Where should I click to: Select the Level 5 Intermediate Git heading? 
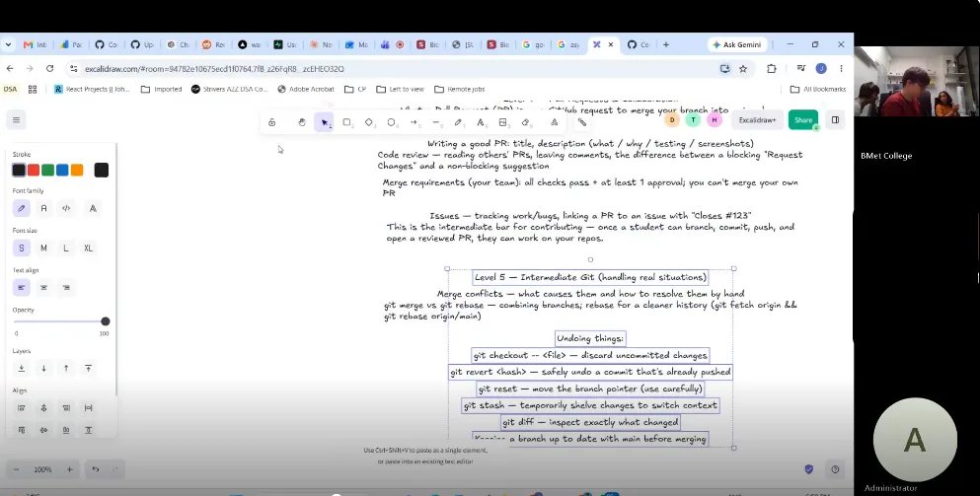point(590,277)
